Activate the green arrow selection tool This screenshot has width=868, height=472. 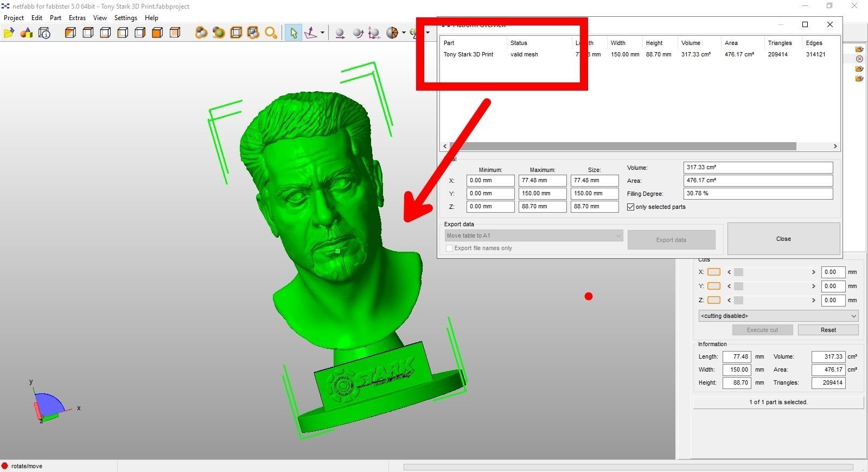coord(293,33)
